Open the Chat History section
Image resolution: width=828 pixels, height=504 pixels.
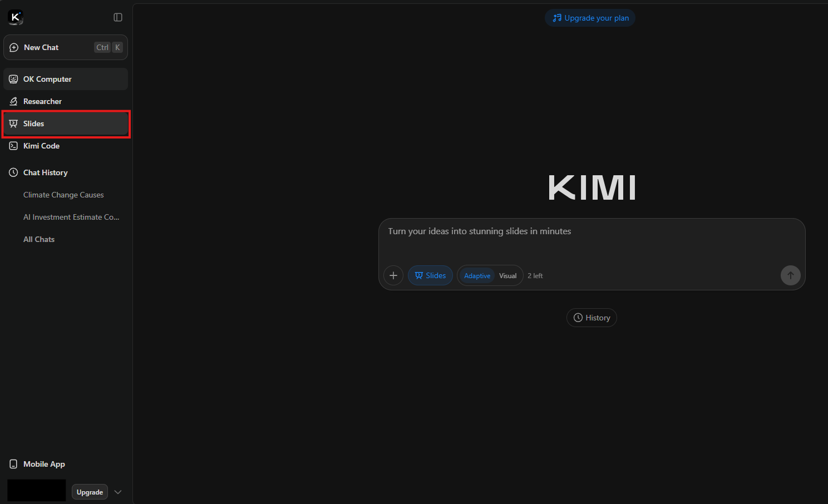coord(45,172)
